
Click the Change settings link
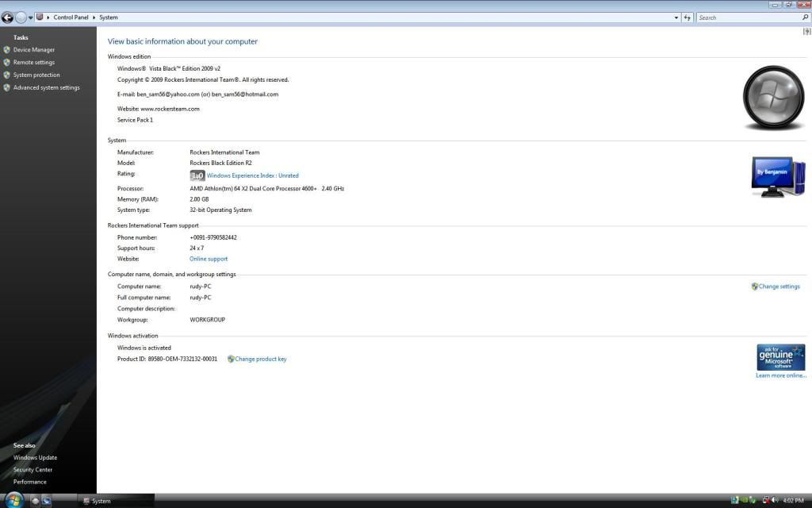pyautogui.click(x=779, y=286)
